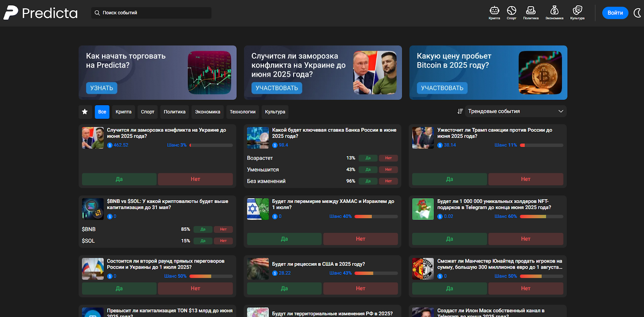The image size is (644, 317).
Task: Click the search magnifier icon
Action: pyautogui.click(x=97, y=13)
